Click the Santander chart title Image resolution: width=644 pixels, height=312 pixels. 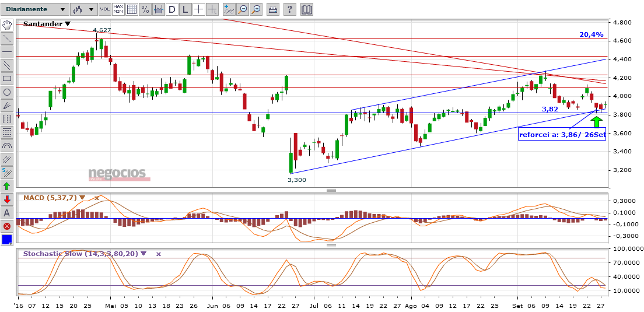[43, 24]
